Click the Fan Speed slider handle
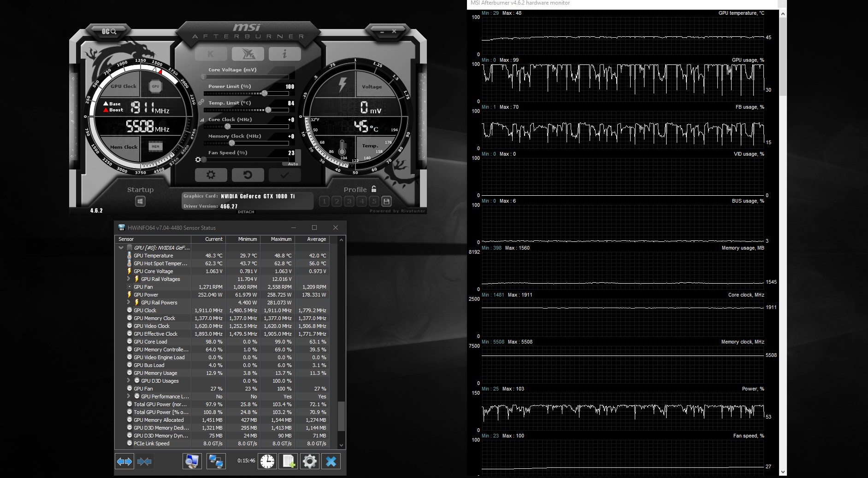 point(204,160)
